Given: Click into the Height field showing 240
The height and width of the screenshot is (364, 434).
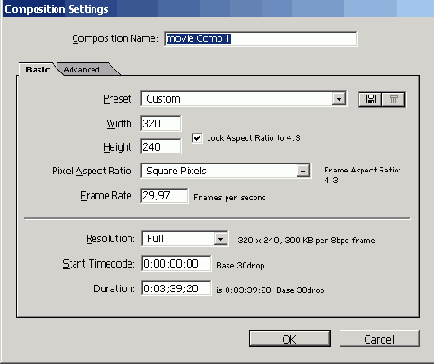Looking at the screenshot, I should click(x=161, y=147).
